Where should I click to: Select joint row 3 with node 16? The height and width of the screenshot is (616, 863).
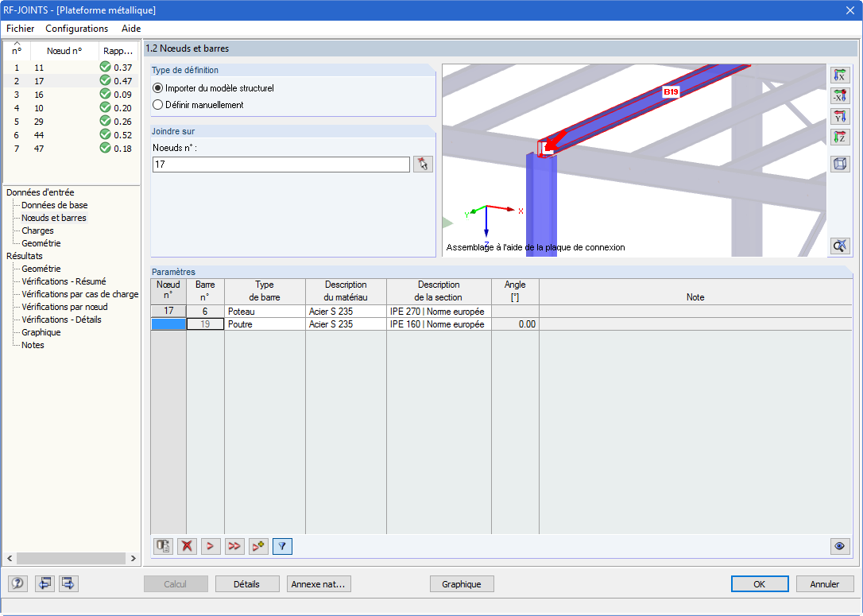tap(72, 94)
